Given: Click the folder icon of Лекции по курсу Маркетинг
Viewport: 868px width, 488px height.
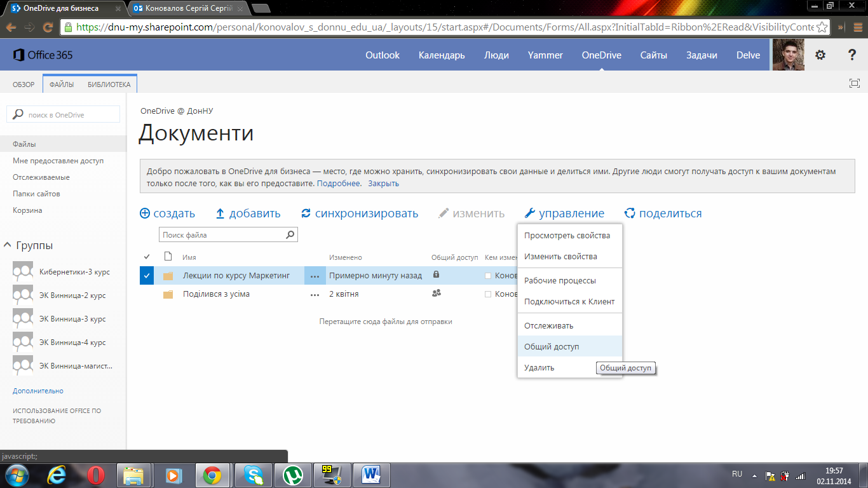Looking at the screenshot, I should [x=168, y=276].
